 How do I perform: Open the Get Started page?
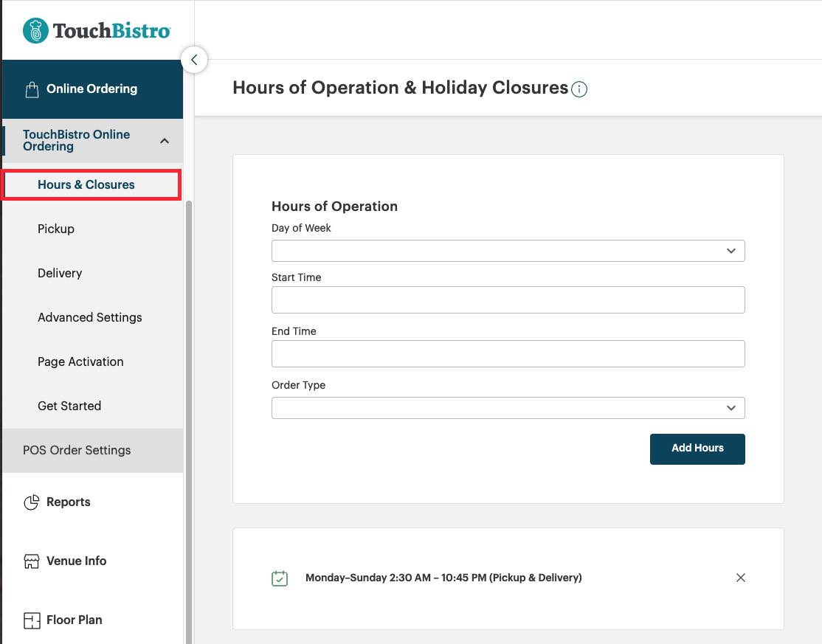click(69, 406)
